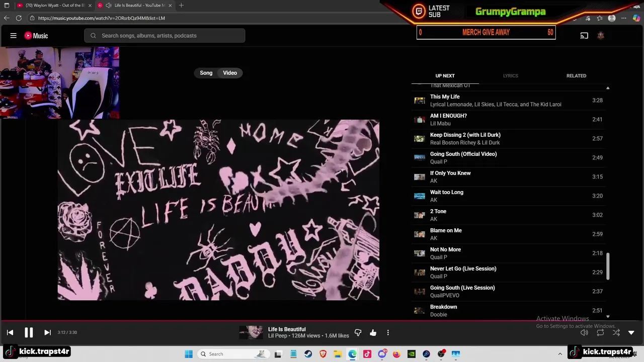Click the Wait too Long thumbnail
Viewport: 644px width, 362px height.
click(x=420, y=196)
